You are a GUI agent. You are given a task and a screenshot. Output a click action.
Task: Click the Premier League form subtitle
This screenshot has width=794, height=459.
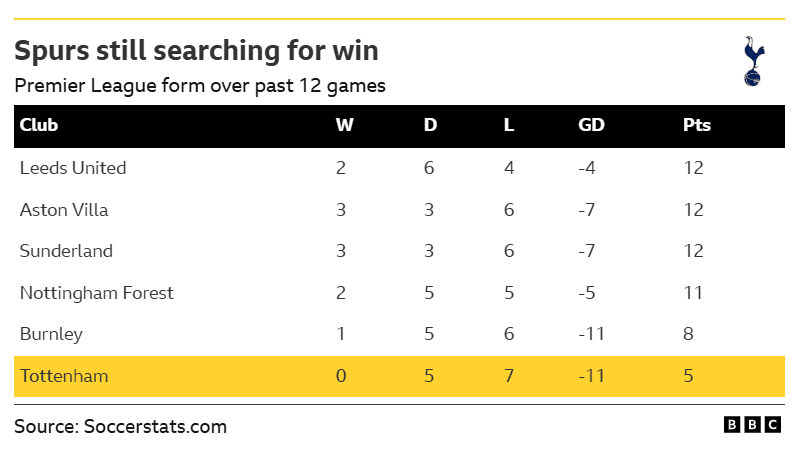[x=200, y=85]
